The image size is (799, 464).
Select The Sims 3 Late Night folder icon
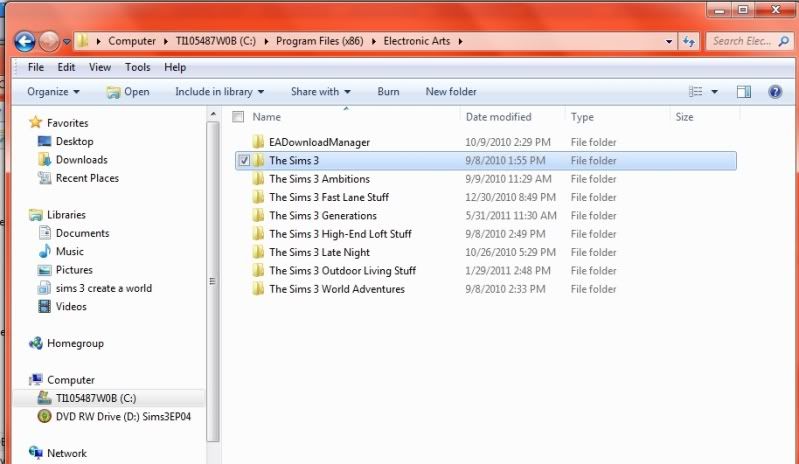click(x=259, y=252)
